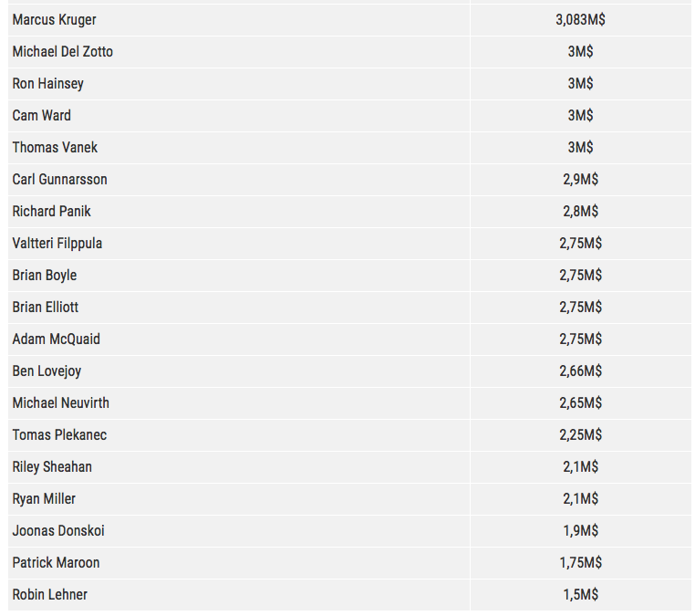This screenshot has height=616, width=695.
Task: Click the Marcus Kruger player name
Action: point(54,19)
